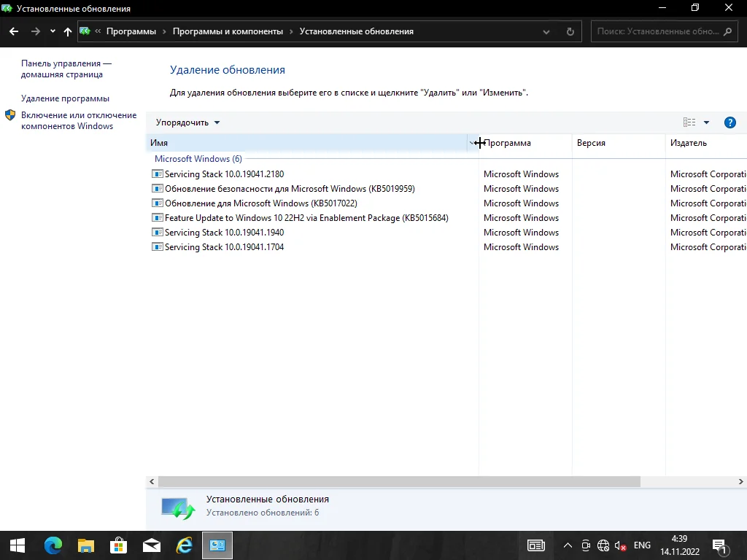Sort by the Издатель column header
This screenshot has height=560, width=747.
coord(706,143)
